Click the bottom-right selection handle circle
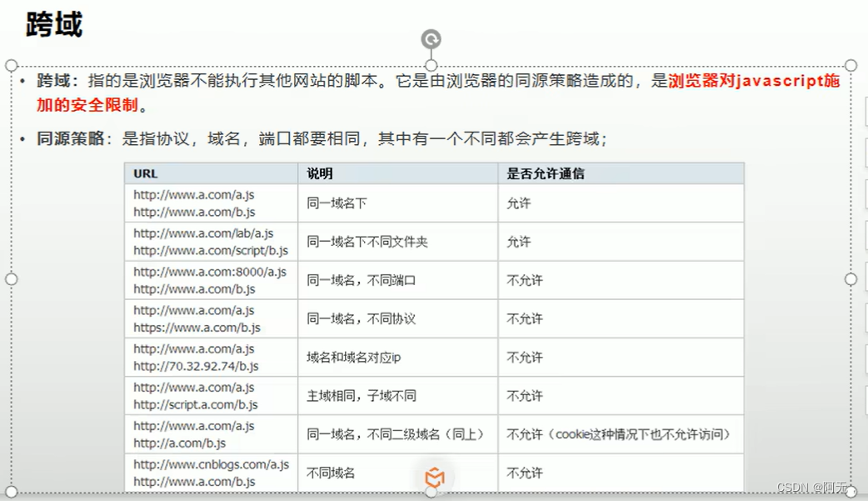The image size is (868, 501). [851, 492]
